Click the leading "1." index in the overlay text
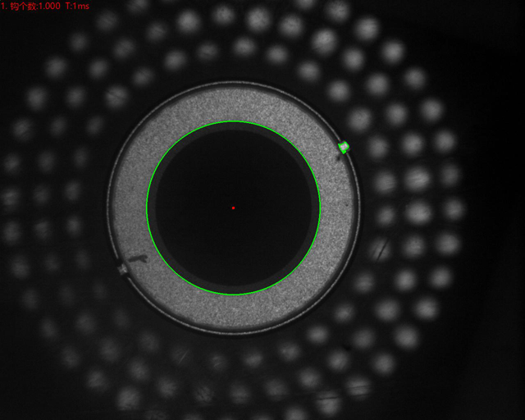Screen dimensions: 525x420 [4, 6]
